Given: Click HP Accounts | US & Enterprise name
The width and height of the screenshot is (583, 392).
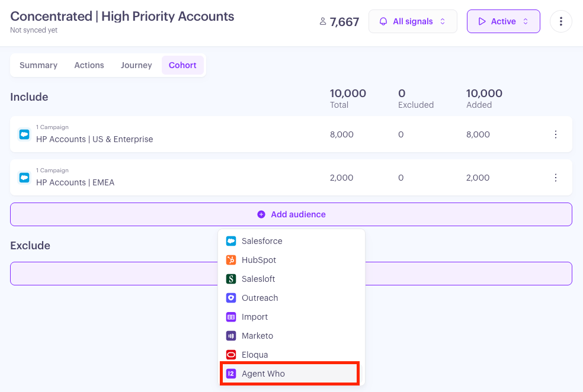Looking at the screenshot, I should click(x=94, y=139).
